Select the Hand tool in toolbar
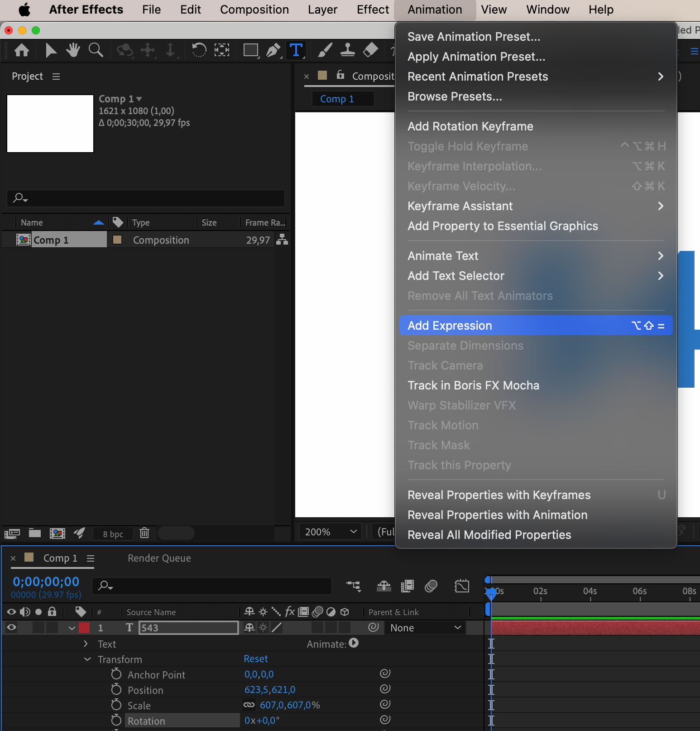Image resolution: width=700 pixels, height=731 pixels. 72,50
